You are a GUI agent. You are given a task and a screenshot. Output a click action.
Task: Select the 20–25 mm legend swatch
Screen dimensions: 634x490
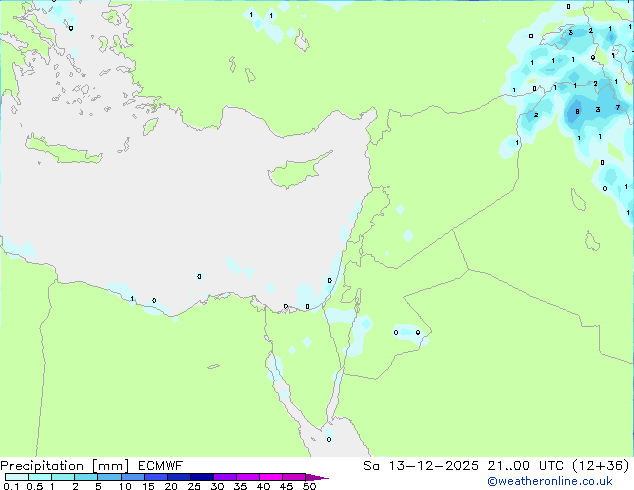tap(178, 477)
